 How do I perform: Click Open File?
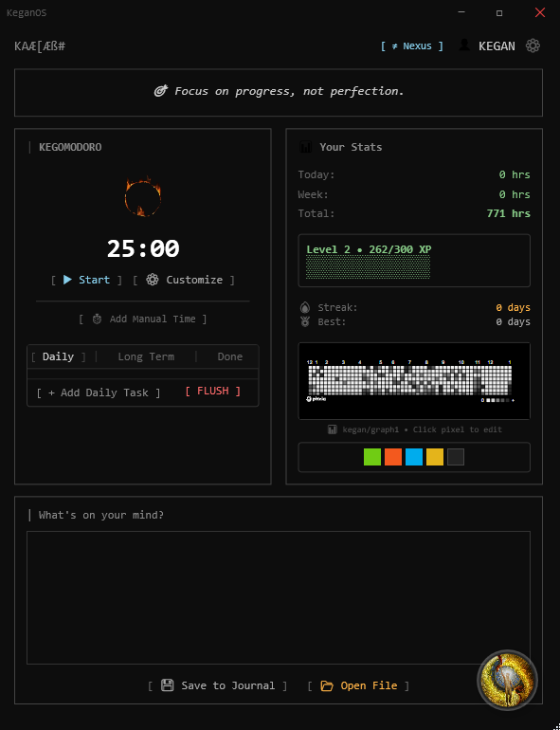tap(358, 685)
